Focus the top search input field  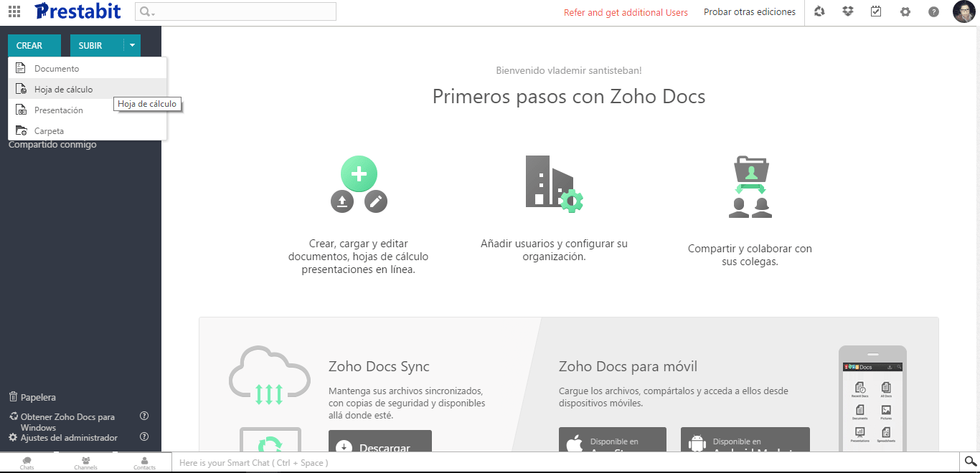[x=235, y=11]
